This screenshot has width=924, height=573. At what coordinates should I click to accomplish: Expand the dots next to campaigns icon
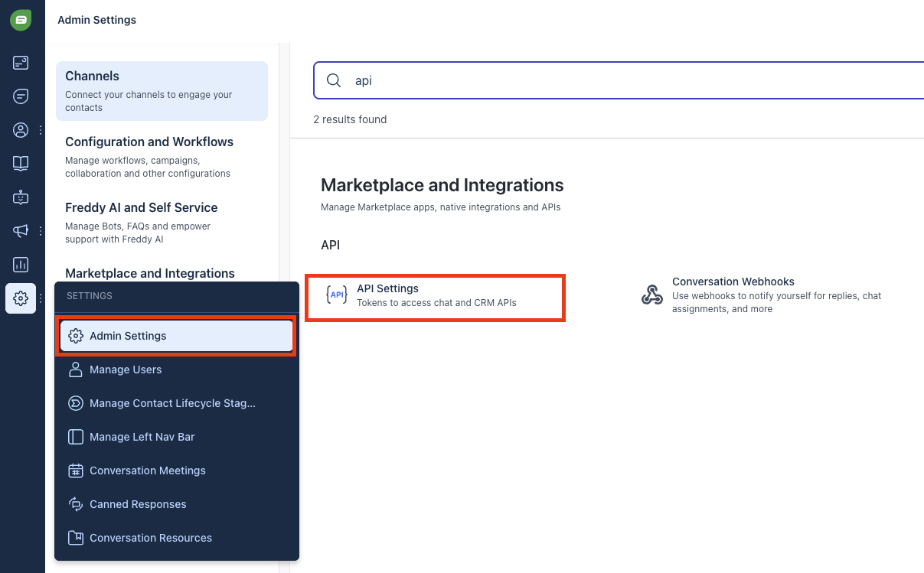coord(41,231)
